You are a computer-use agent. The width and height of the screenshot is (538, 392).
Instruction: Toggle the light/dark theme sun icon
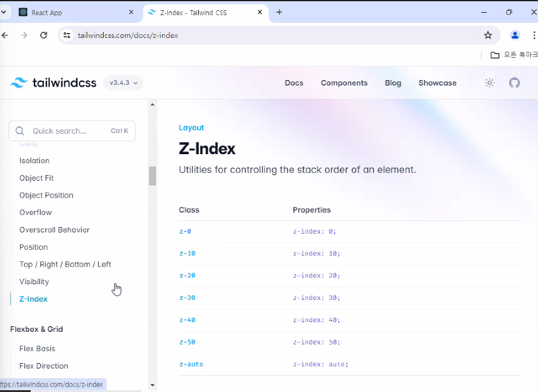click(x=490, y=82)
